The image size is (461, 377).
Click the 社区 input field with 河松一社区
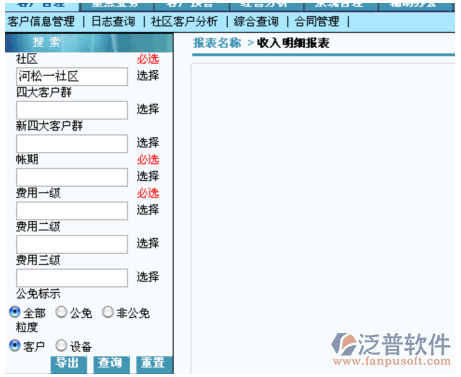(72, 76)
